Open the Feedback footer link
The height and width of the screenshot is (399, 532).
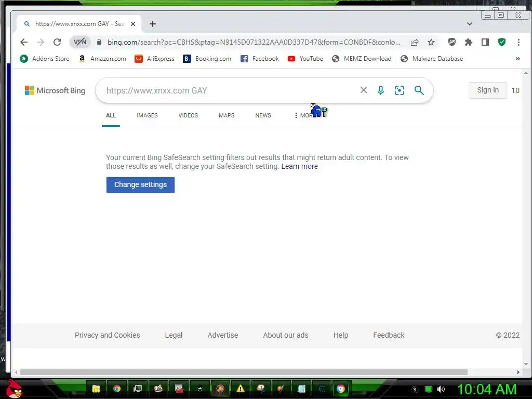tap(389, 335)
